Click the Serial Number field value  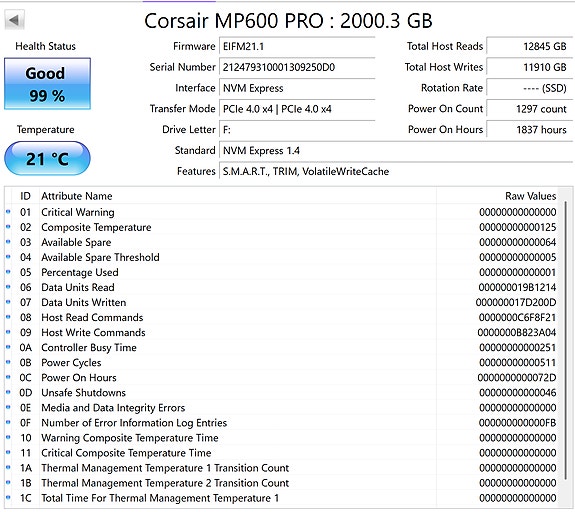(x=297, y=67)
